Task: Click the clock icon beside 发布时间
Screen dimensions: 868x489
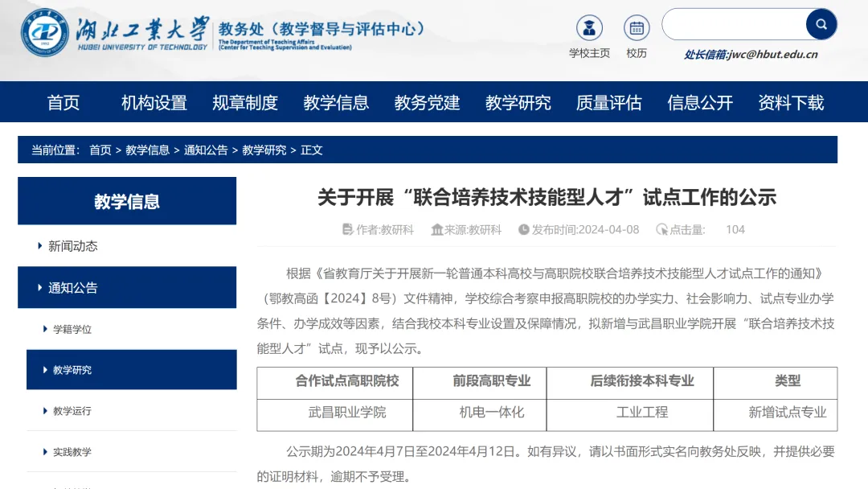Action: 522,229
